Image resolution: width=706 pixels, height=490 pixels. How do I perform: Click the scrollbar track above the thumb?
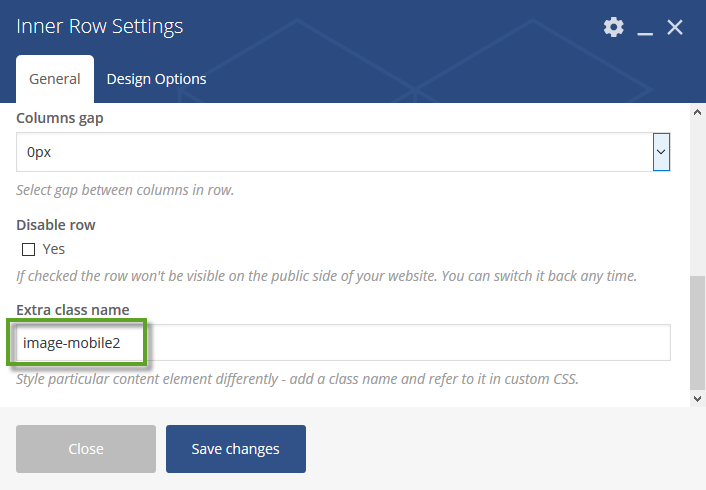697,198
